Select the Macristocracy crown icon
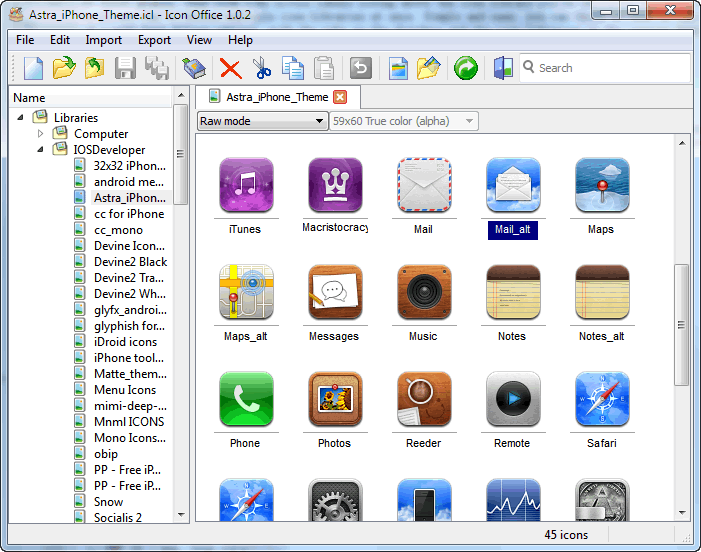Viewport: 701px width, 552px height. pyautogui.click(x=335, y=185)
